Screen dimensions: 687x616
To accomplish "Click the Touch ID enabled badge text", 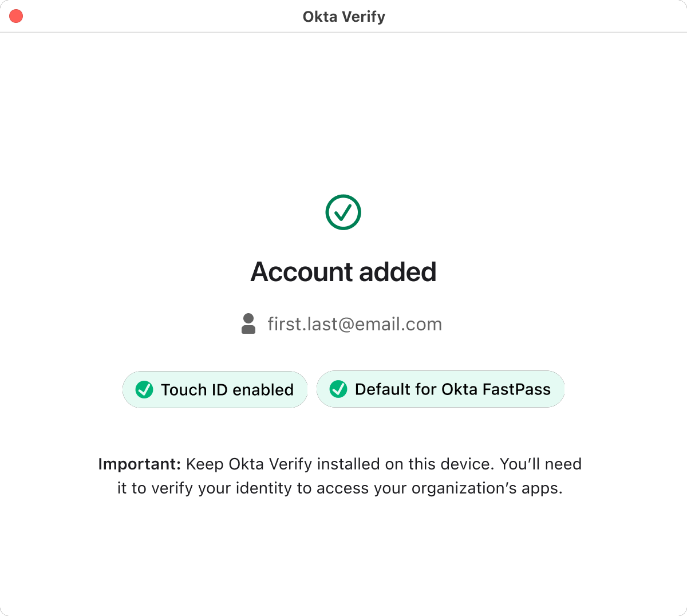I will point(227,390).
